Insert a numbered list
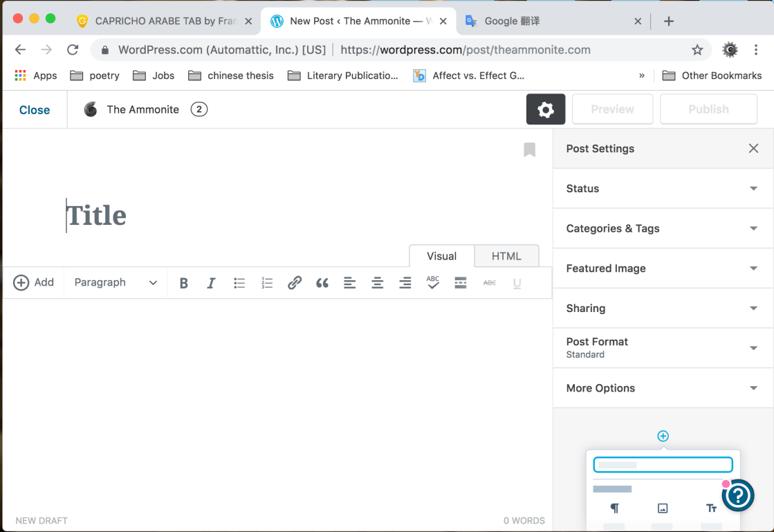This screenshot has width=774, height=532. pyautogui.click(x=267, y=283)
